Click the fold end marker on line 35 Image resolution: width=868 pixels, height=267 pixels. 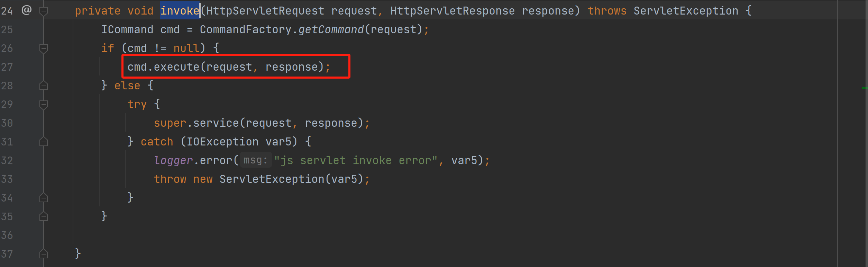pyautogui.click(x=44, y=216)
